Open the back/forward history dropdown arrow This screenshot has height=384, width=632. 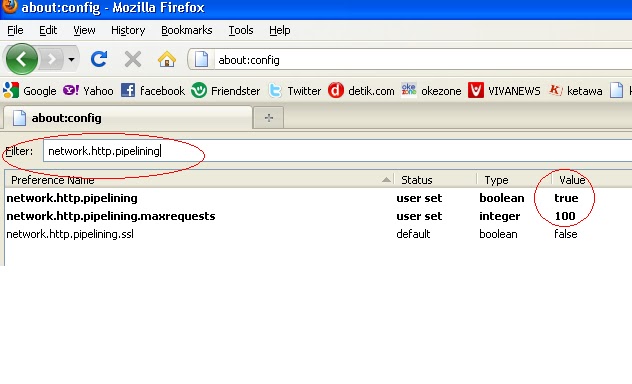click(x=71, y=60)
